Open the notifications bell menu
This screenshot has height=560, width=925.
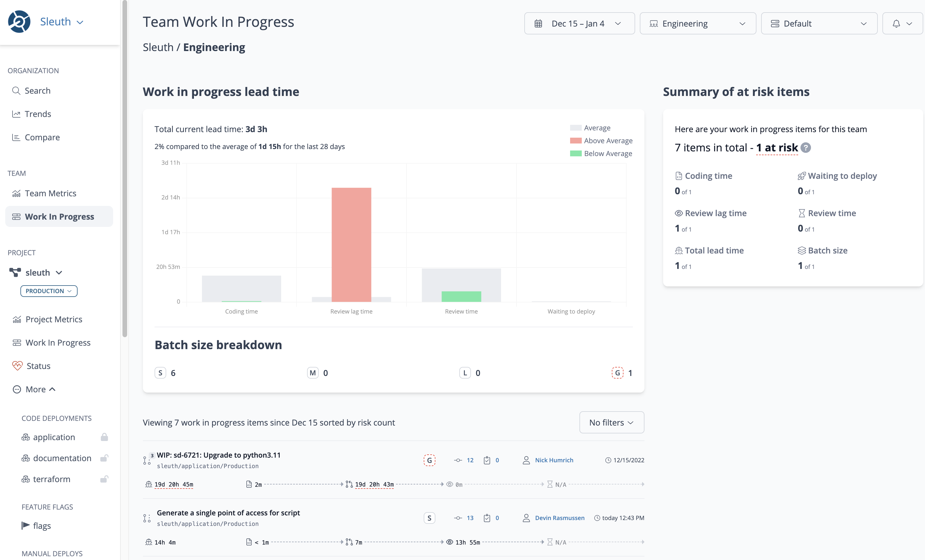pos(902,23)
